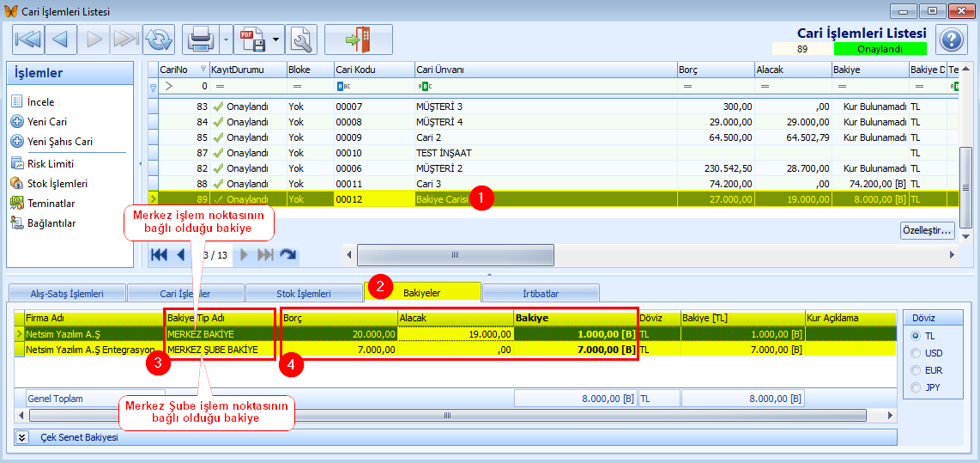This screenshot has height=463, width=980.
Task: Go to first record using toolbar arrow
Action: pyautogui.click(x=27, y=40)
